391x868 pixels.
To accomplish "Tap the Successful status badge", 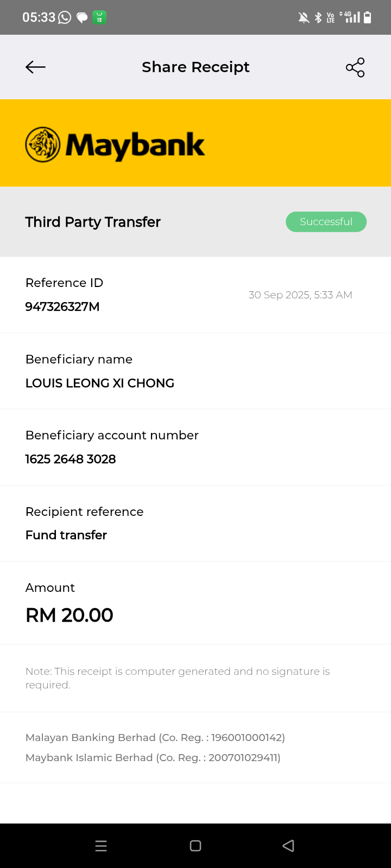I will (x=326, y=221).
